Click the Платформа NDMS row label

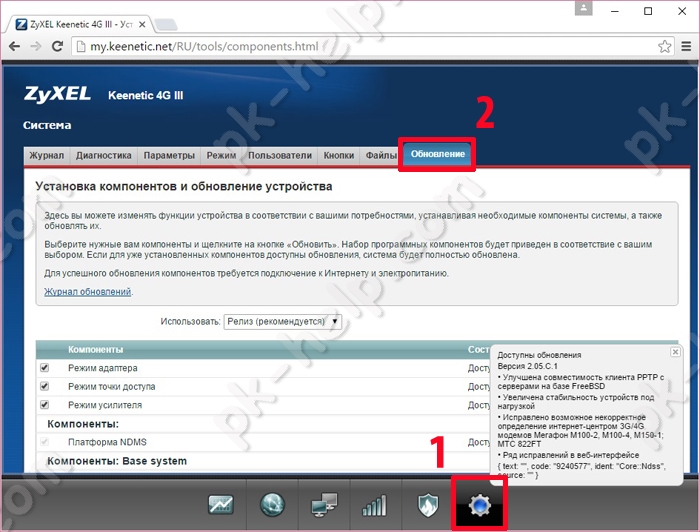click(x=107, y=442)
